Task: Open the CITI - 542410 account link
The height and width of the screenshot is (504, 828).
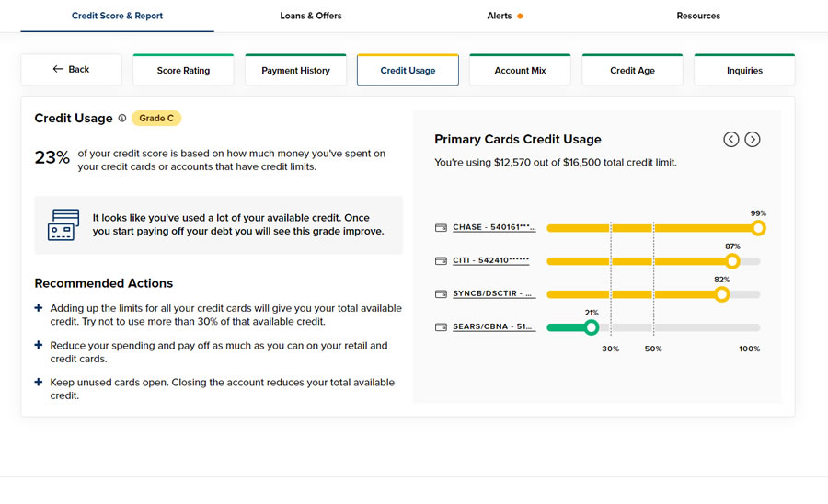Action: coord(491,261)
